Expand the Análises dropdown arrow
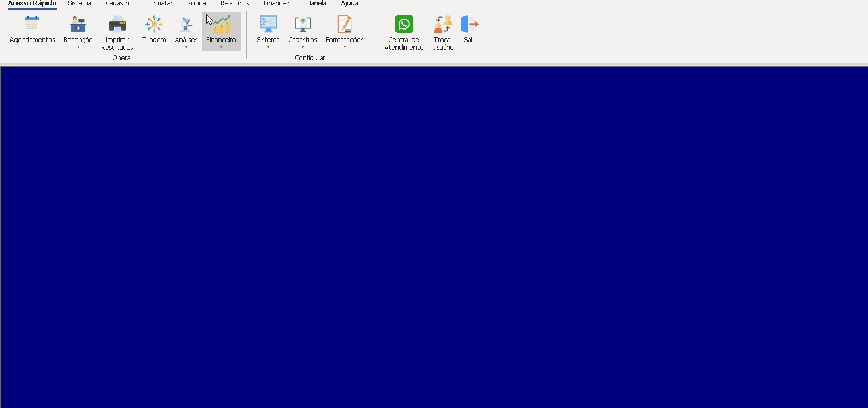Screen dimensions: 868x408 186,47
